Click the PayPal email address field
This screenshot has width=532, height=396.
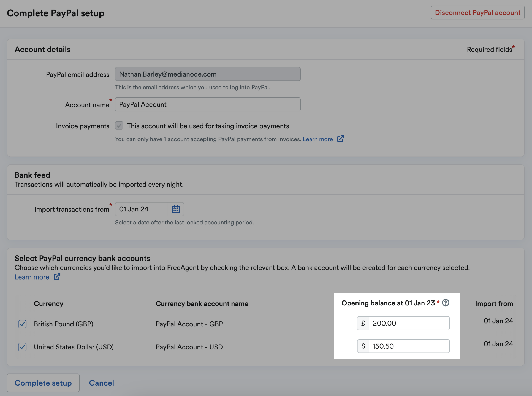click(208, 74)
